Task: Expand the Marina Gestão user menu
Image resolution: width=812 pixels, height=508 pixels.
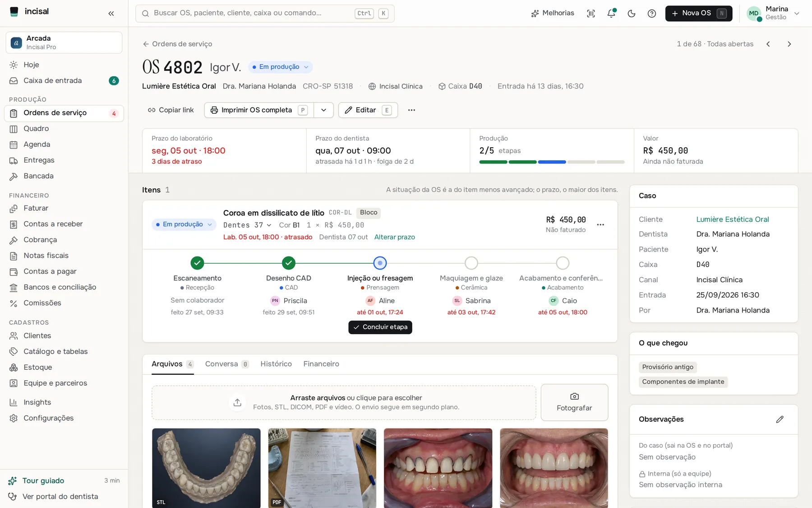Action: coord(773,13)
